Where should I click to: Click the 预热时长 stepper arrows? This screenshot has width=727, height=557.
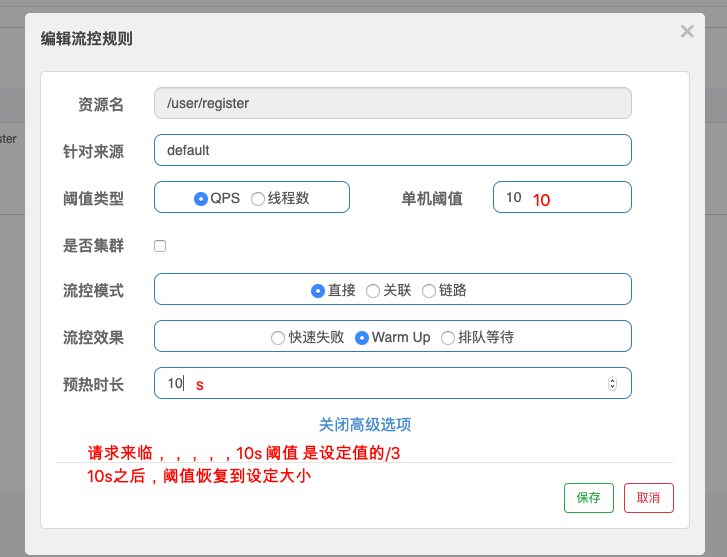pyautogui.click(x=612, y=383)
